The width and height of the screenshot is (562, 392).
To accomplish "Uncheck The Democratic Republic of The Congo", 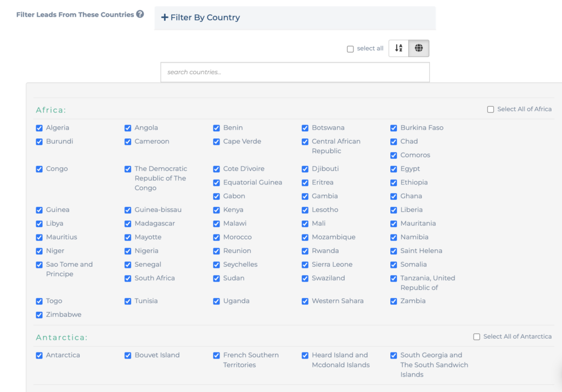I will point(128,169).
